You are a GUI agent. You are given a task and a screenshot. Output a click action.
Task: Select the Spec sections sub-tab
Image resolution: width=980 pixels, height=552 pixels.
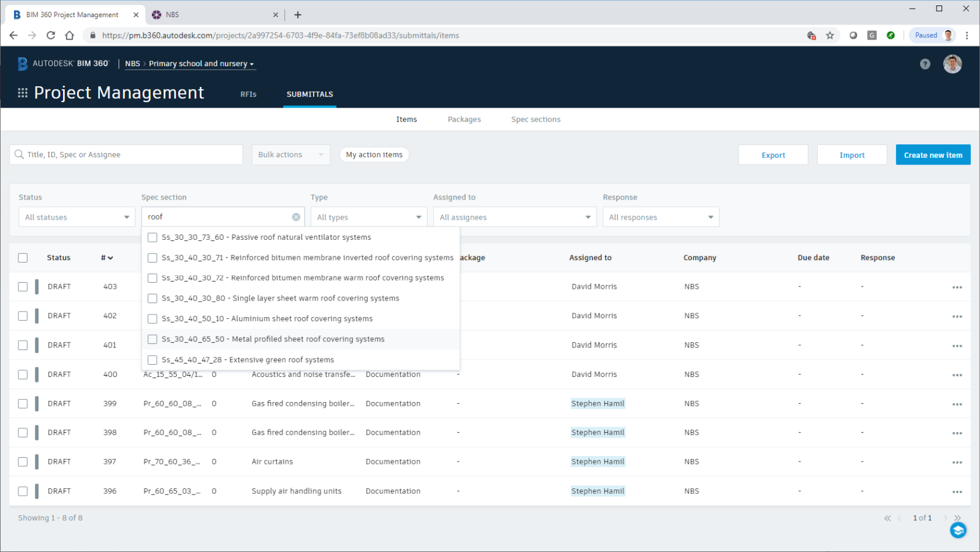536,119
